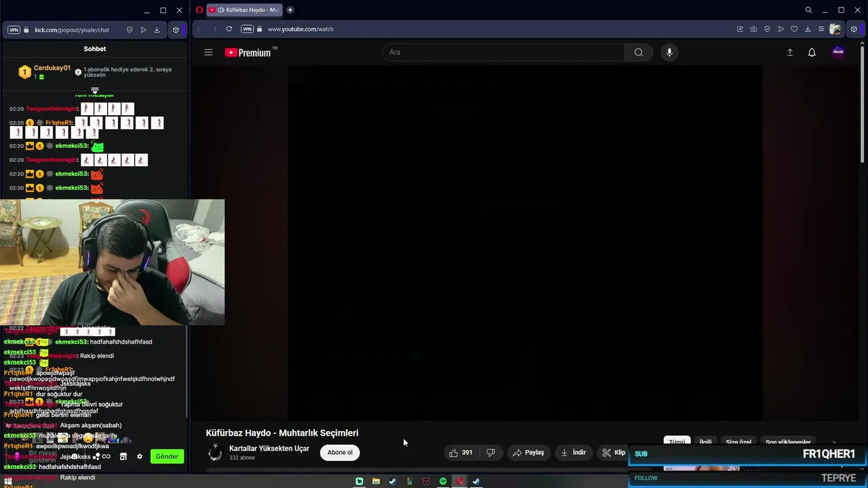The width and height of the screenshot is (868, 488).
Task: Toggle VPN badge in the YouTube address bar
Action: click(247, 29)
